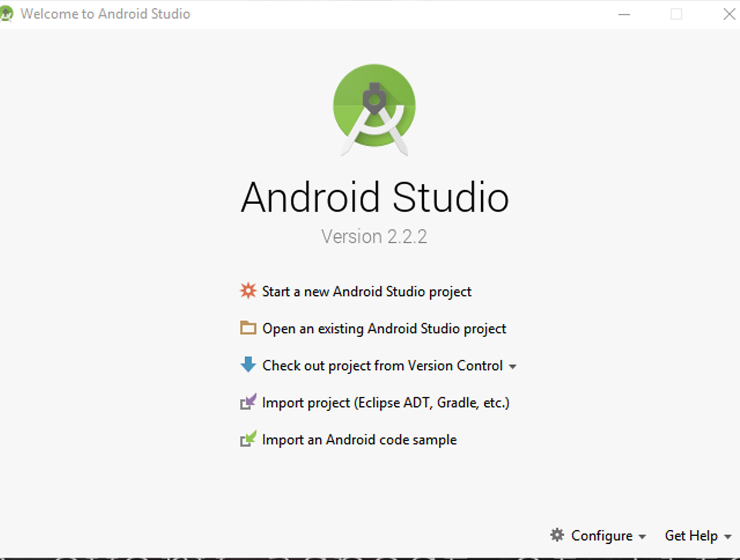Click the Android Studio icon in title bar
The width and height of the screenshot is (740, 560).
(6, 14)
